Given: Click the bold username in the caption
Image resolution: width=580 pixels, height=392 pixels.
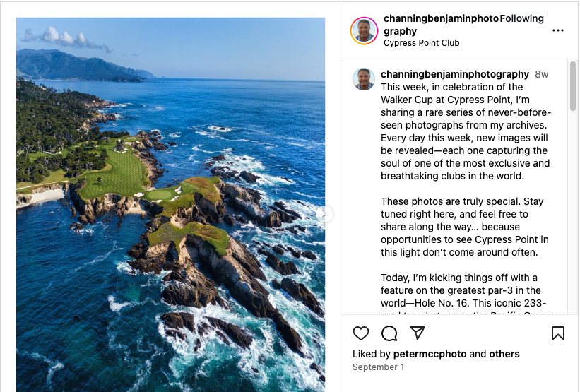Looking at the screenshot, I should pos(454,74).
